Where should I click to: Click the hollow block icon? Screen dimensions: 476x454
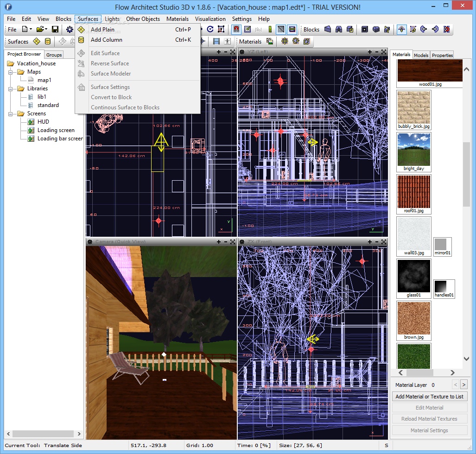click(x=365, y=29)
